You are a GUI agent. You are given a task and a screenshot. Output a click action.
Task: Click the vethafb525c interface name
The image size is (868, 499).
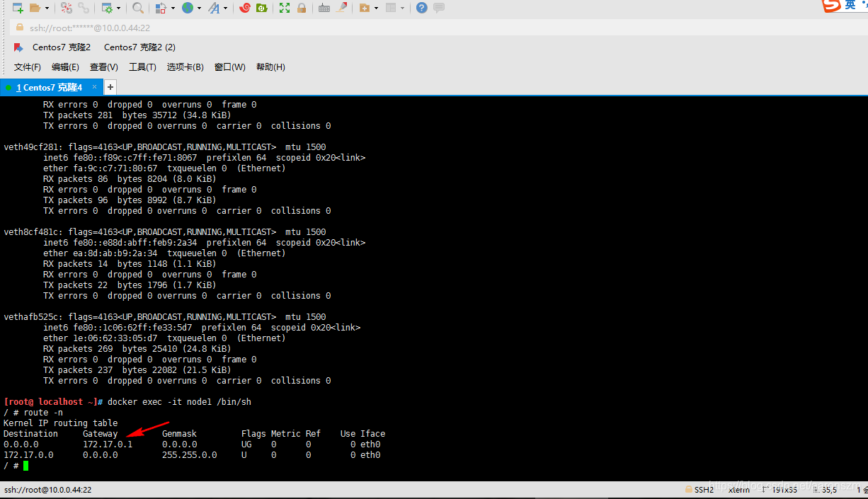point(30,317)
